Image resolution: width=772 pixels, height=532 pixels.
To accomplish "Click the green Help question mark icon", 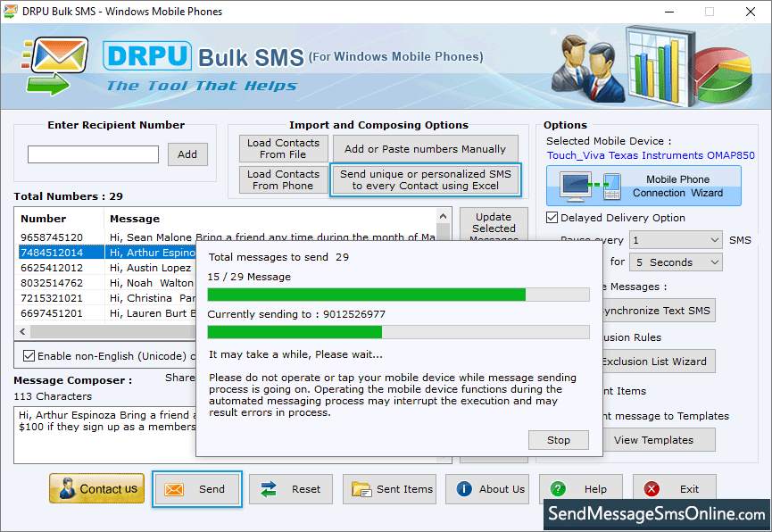I will (x=558, y=489).
